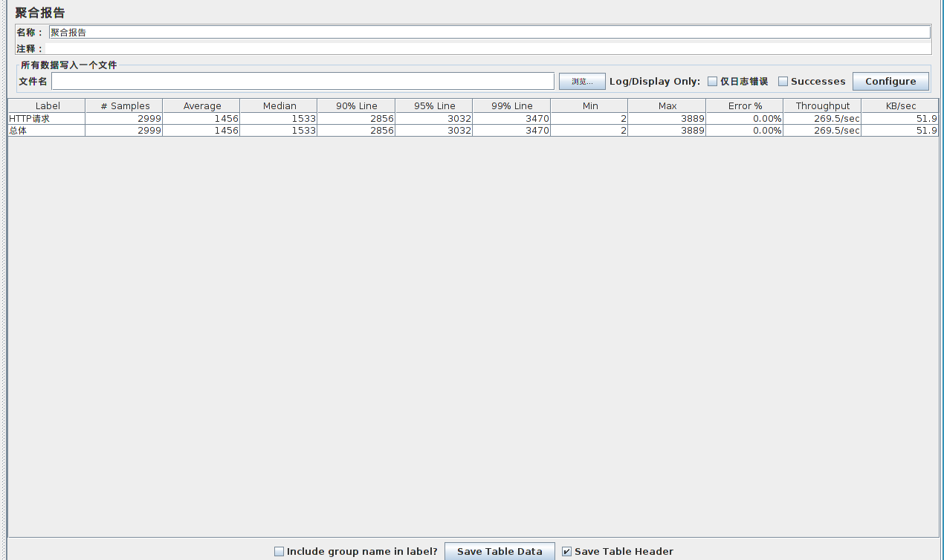Click 51.9 KB/sec in 总体 row
Screen dimensions: 944x560
point(900,130)
